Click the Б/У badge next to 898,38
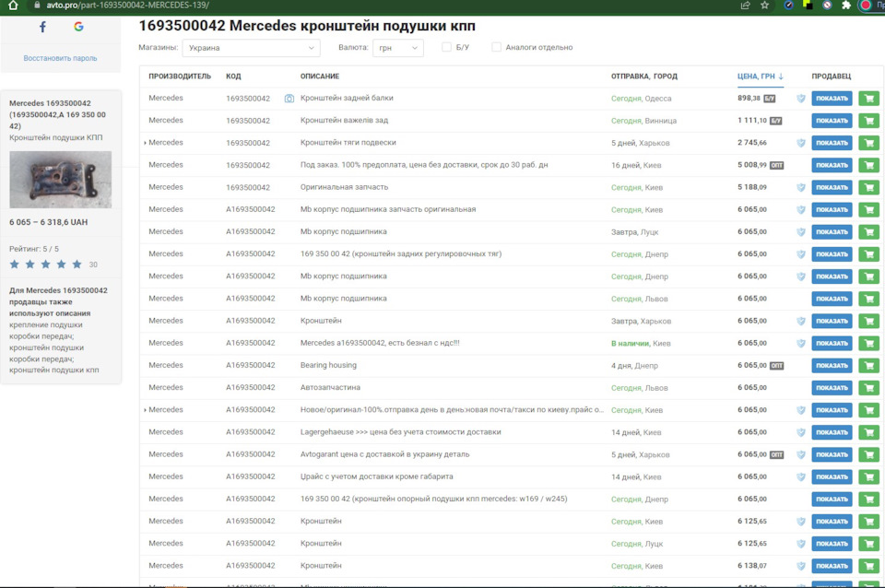 [x=769, y=99]
